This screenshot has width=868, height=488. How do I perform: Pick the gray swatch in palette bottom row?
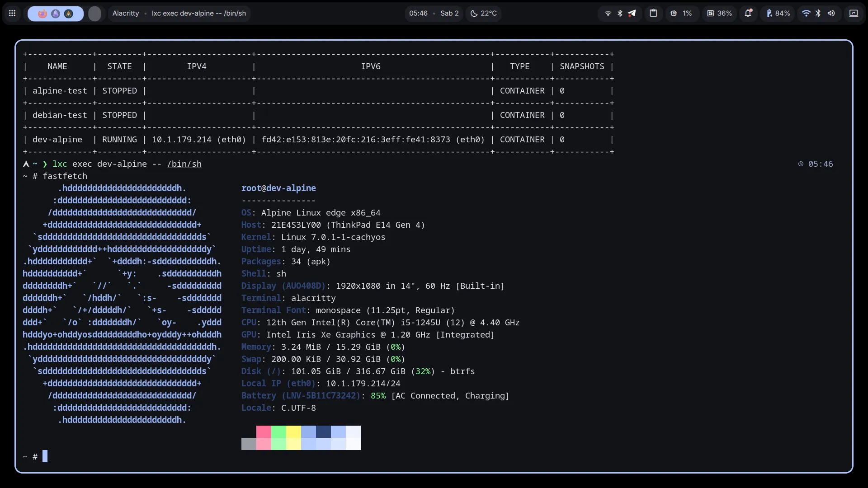(x=249, y=444)
